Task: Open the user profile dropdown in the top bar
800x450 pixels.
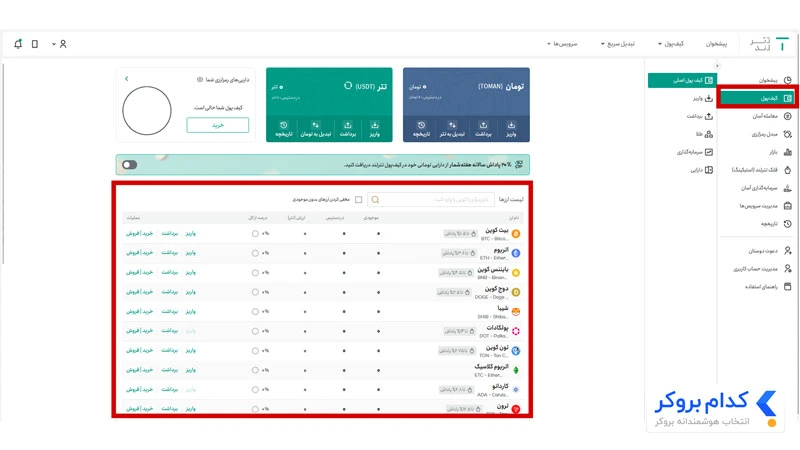Action: click(x=60, y=44)
